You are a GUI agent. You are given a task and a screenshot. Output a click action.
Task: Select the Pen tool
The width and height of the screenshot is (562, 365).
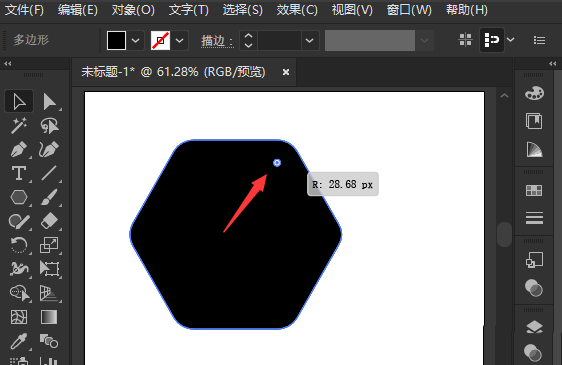(x=19, y=150)
